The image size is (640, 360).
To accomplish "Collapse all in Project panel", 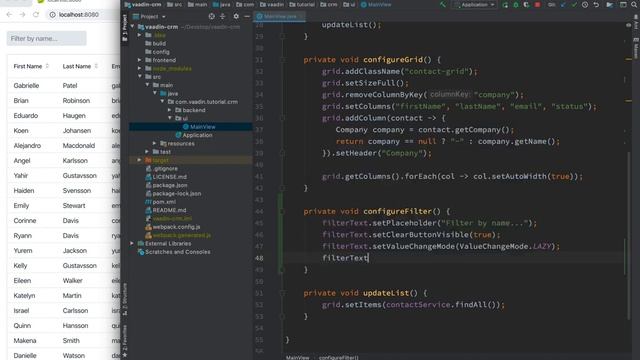I will 223,16.
